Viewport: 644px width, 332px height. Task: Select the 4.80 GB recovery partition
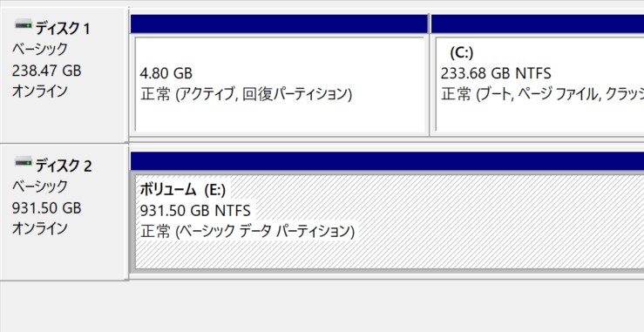(x=279, y=85)
